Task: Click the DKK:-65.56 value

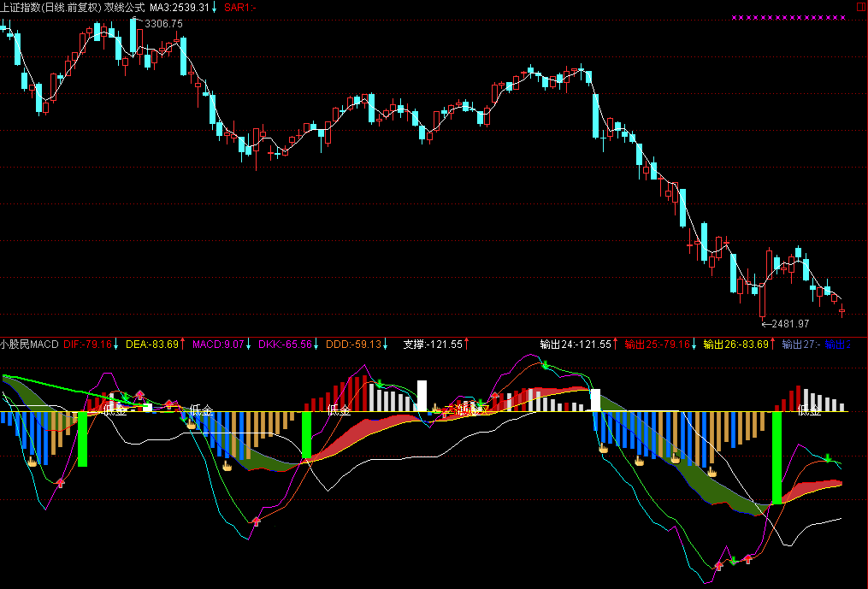Action: point(285,345)
